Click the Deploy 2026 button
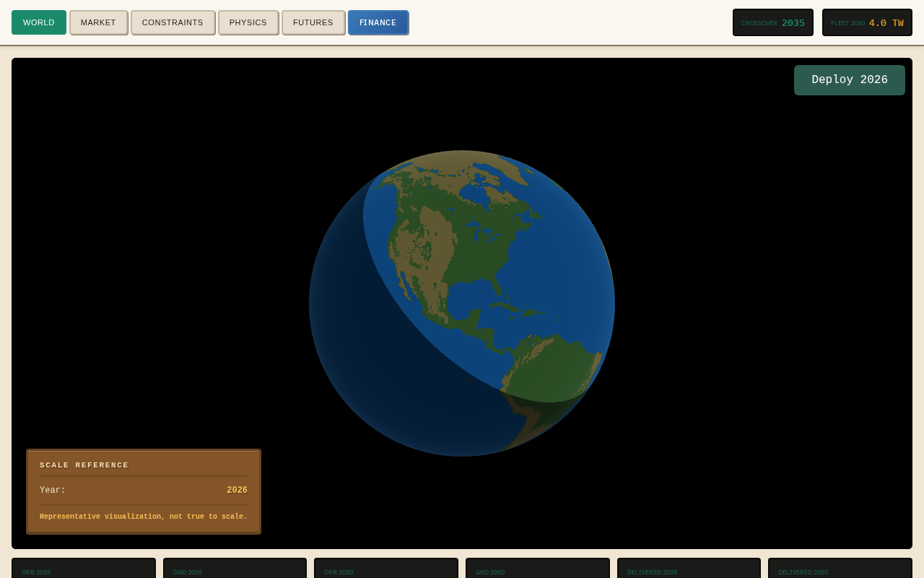 pyautogui.click(x=849, y=80)
